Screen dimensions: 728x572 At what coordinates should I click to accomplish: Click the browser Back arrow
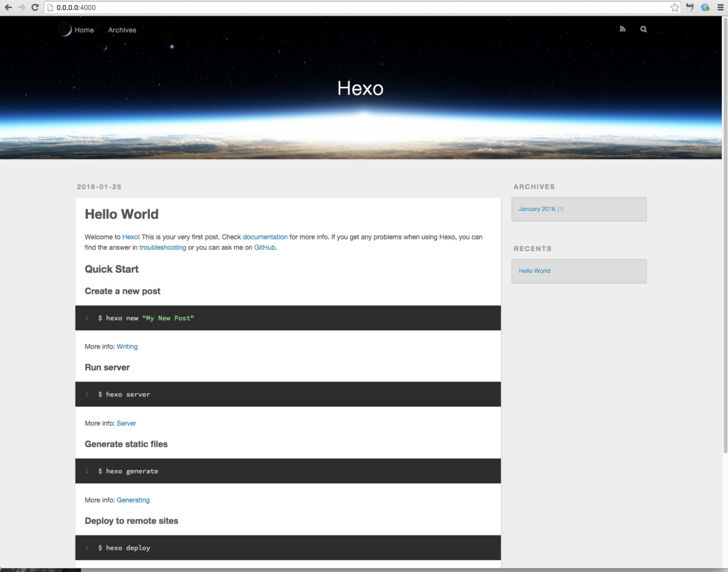(x=8, y=8)
